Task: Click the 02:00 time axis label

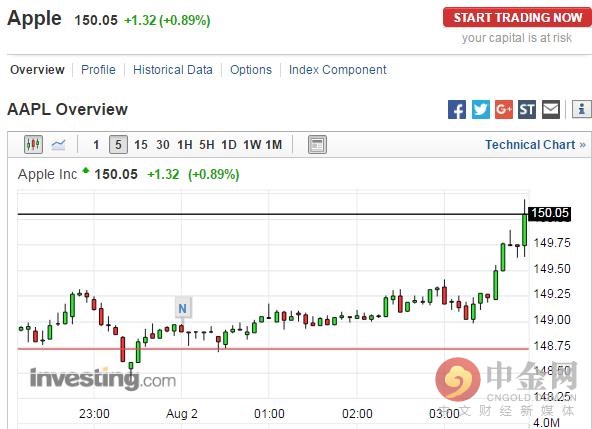Action: pyautogui.click(x=357, y=414)
